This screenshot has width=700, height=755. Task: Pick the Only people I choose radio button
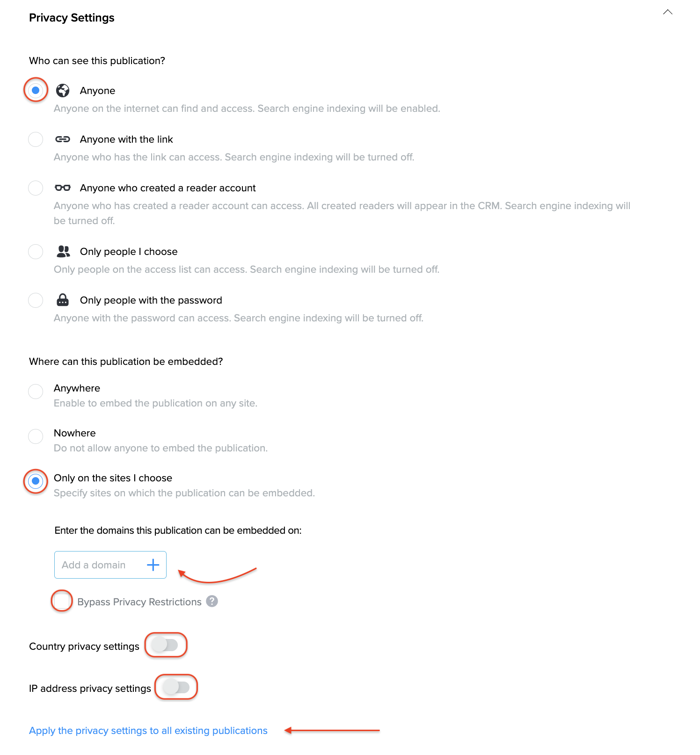pyautogui.click(x=36, y=252)
